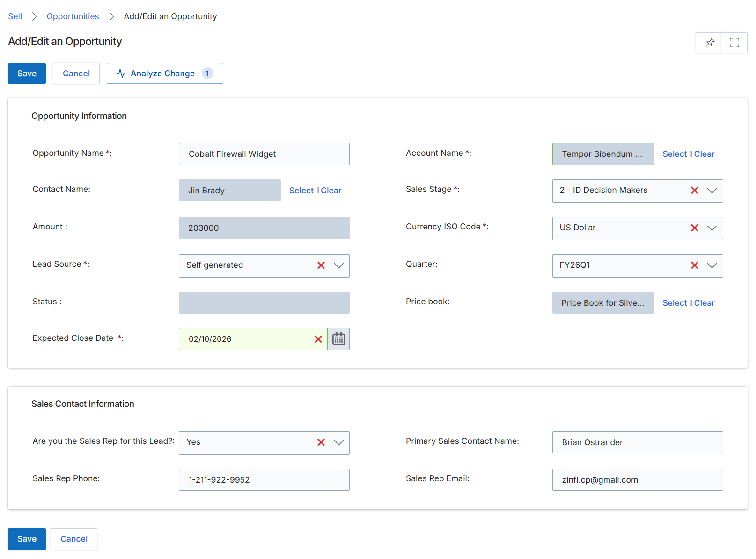Clear the Sales Stage selection

point(695,190)
